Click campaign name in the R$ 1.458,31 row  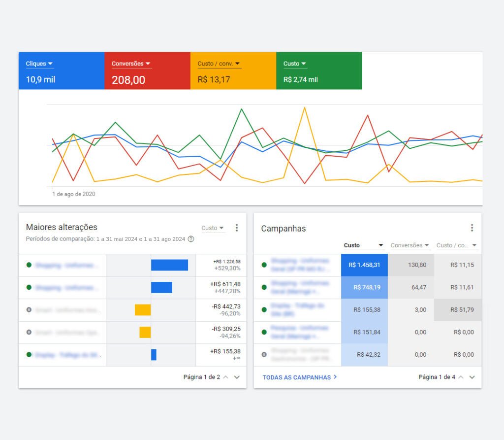pos(300,265)
